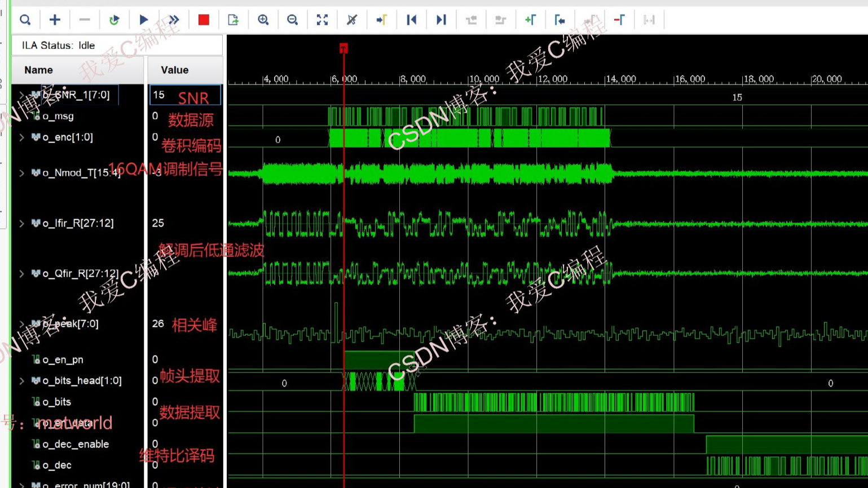Zoom out of the waveform
This screenshot has height=488, width=868.
pos(293,19)
